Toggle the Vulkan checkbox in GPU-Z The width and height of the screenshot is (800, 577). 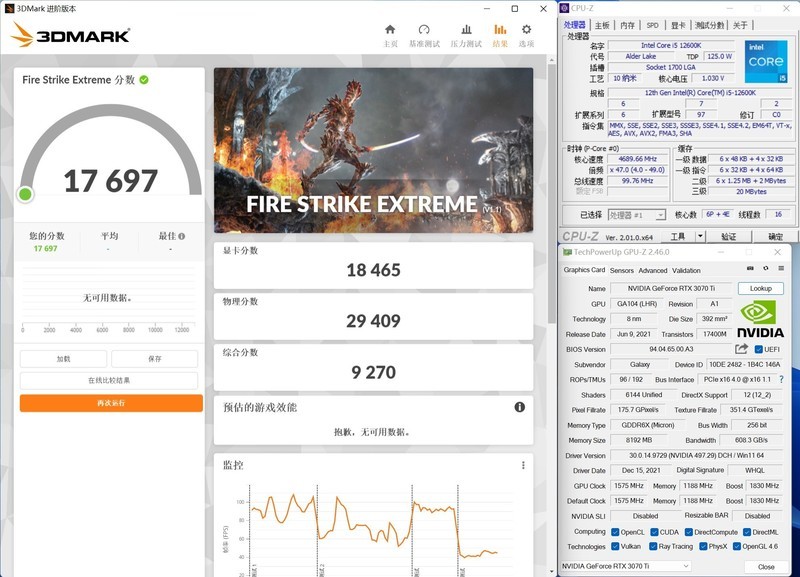tap(616, 546)
